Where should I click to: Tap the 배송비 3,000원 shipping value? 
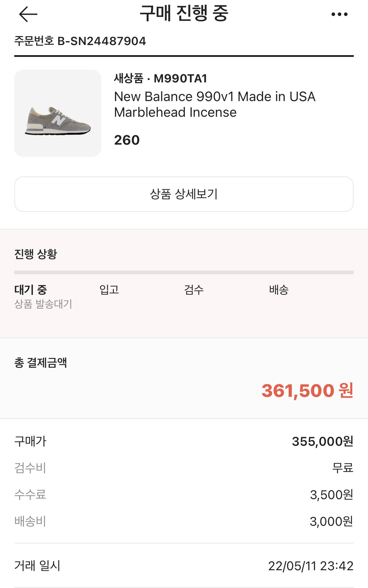tap(331, 521)
